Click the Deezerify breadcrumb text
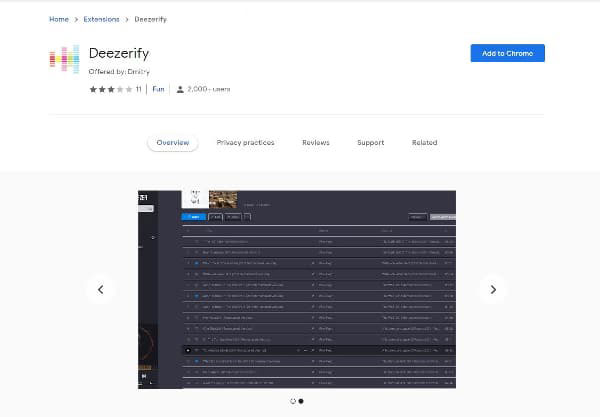Screen dimensions: 600x417 [150, 19]
